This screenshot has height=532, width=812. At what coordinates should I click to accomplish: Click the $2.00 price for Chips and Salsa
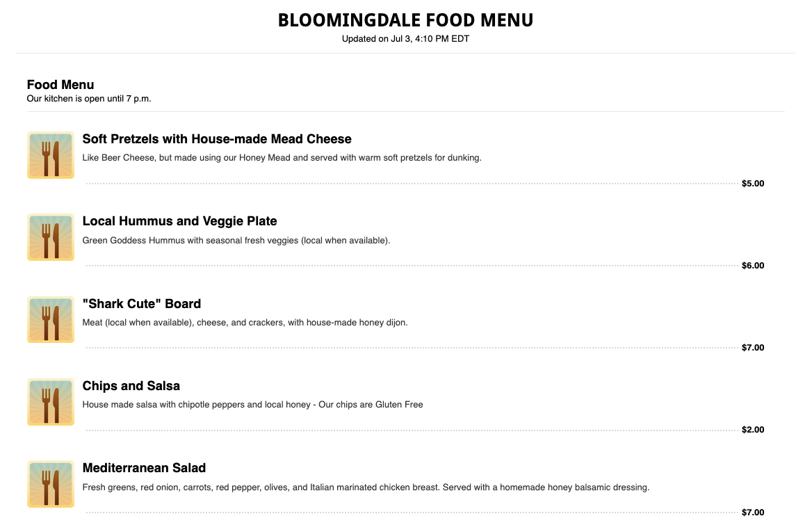tap(753, 430)
